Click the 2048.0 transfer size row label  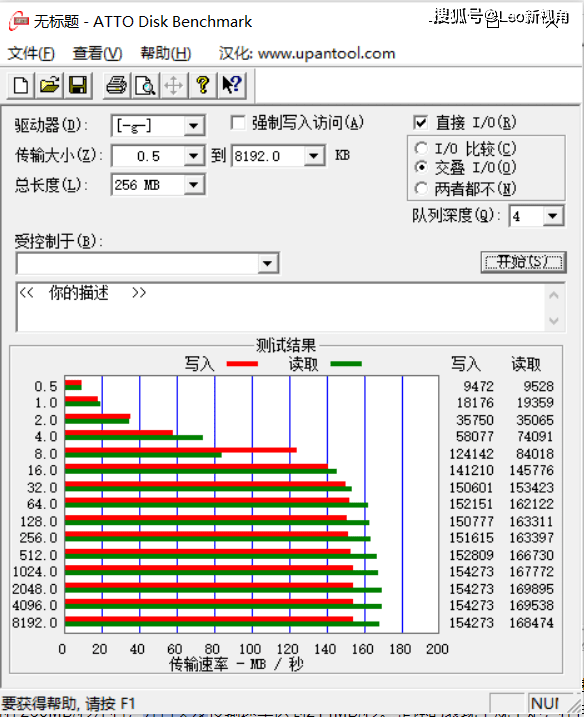coord(35,589)
